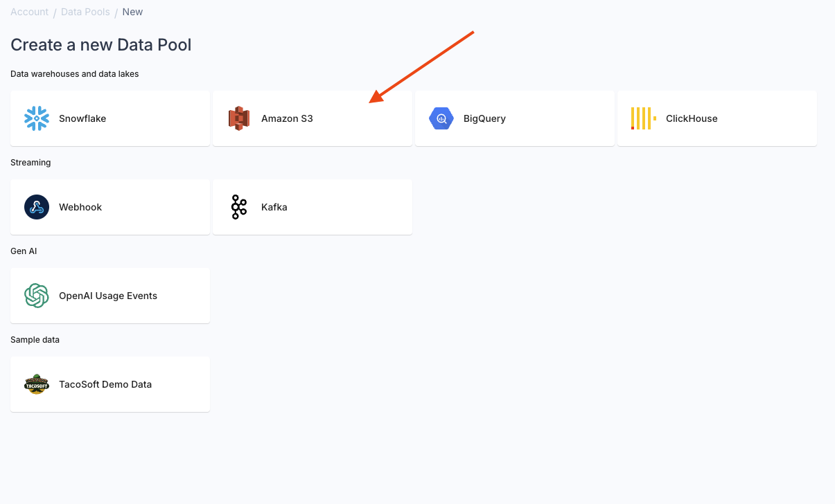The height and width of the screenshot is (504, 835).
Task: Select the Webhook circular icon
Action: (36, 207)
